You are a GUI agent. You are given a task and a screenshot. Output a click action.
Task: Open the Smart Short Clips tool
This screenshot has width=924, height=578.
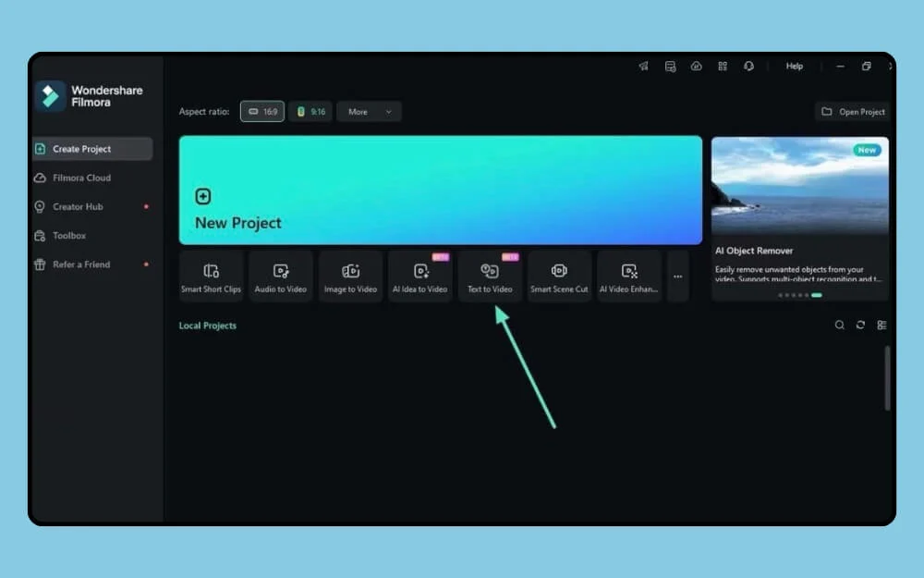210,276
